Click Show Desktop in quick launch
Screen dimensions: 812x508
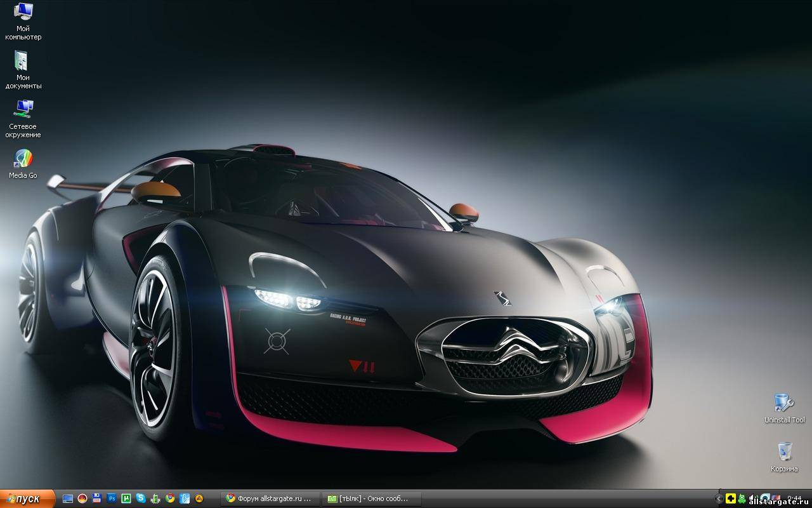coord(68,498)
